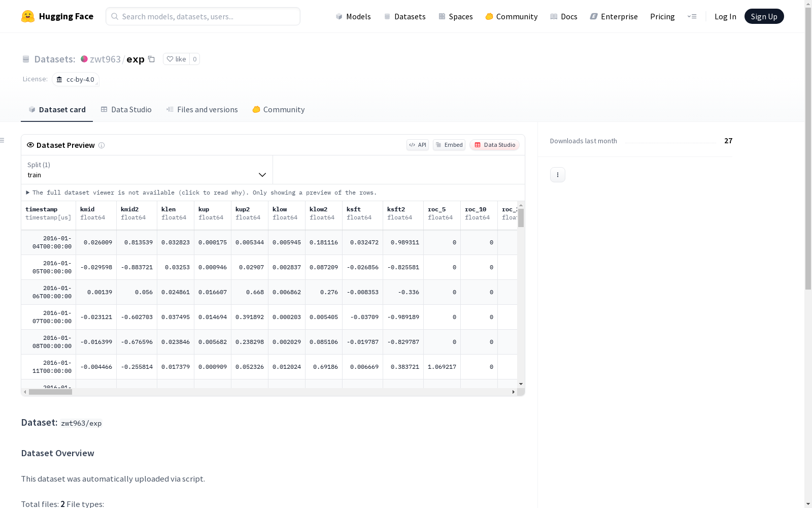Click the like count 0
This screenshot has height=508, width=812.
tap(194, 59)
